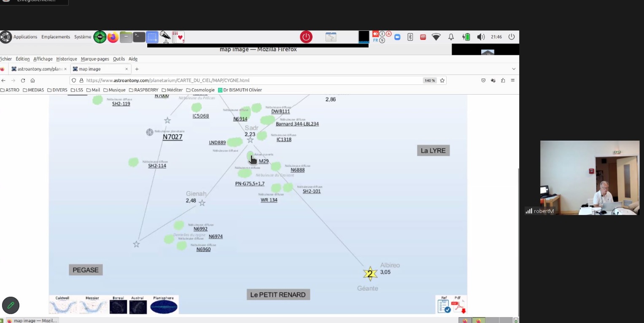Reload the current Firefox page
Image resolution: width=644 pixels, height=323 pixels.
click(x=23, y=80)
